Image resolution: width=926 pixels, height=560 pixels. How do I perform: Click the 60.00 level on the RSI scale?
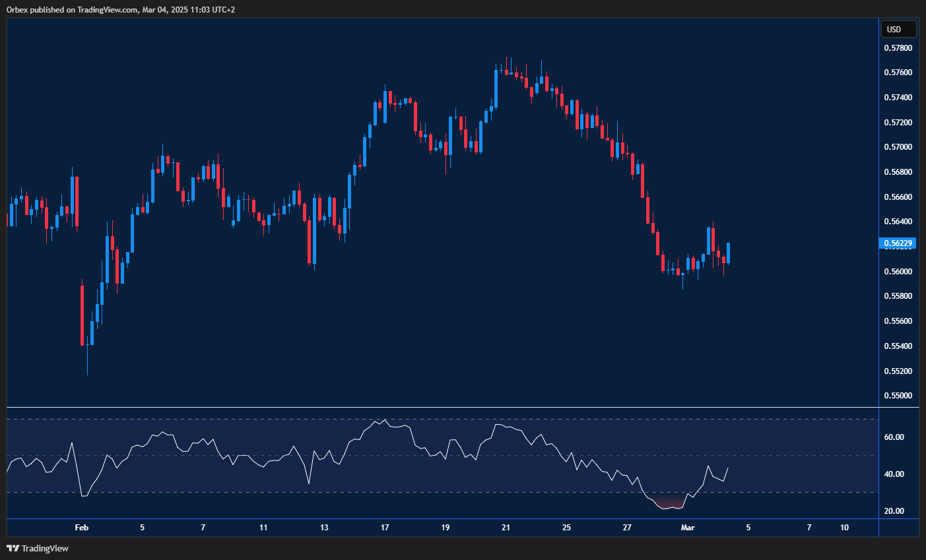point(893,435)
